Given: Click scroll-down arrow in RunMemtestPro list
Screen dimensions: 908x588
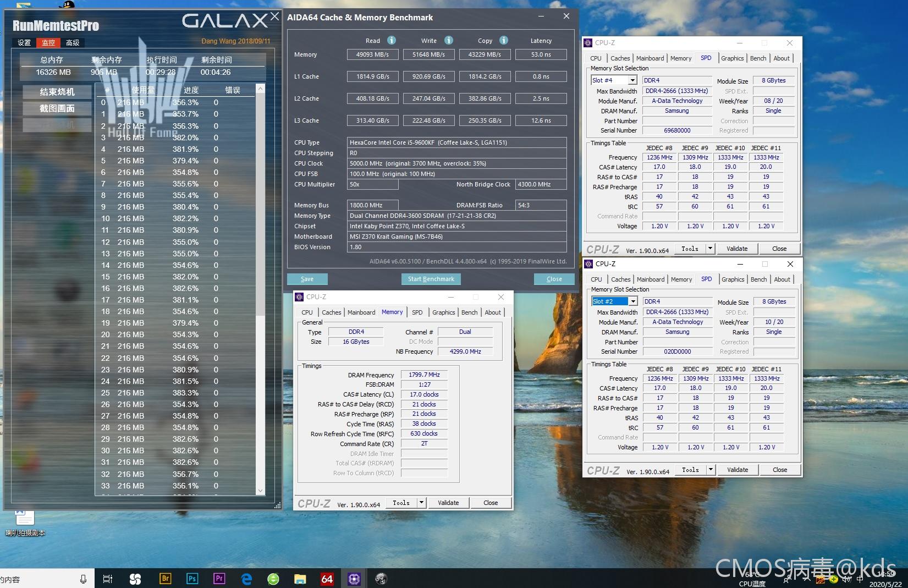Looking at the screenshot, I should pyautogui.click(x=261, y=491).
